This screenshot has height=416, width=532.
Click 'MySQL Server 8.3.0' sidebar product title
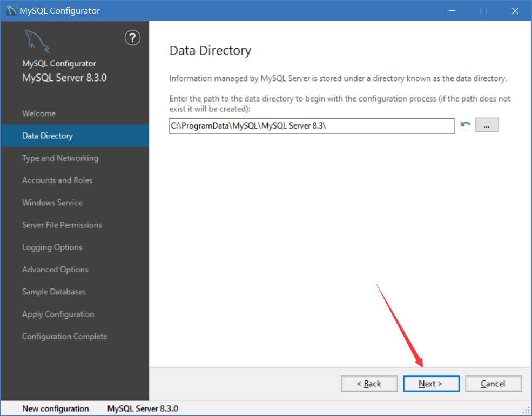64,78
